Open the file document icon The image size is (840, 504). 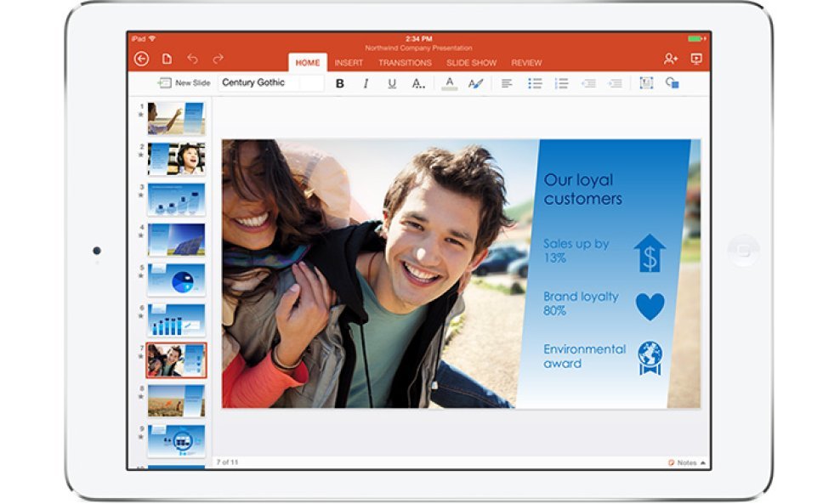click(167, 59)
